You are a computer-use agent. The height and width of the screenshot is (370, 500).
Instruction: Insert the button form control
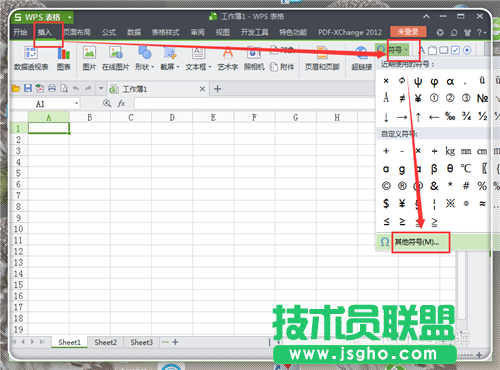pos(444,50)
